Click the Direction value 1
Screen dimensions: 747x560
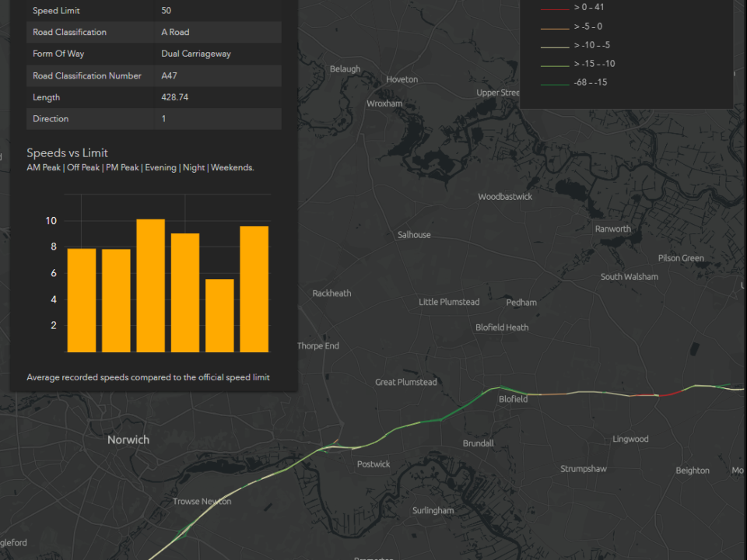[163, 119]
